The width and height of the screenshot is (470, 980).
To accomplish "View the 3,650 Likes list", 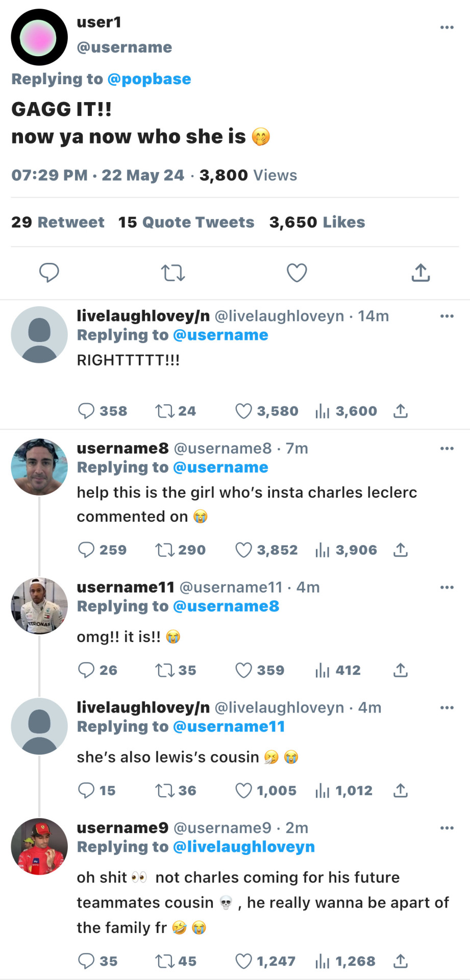I will [317, 223].
